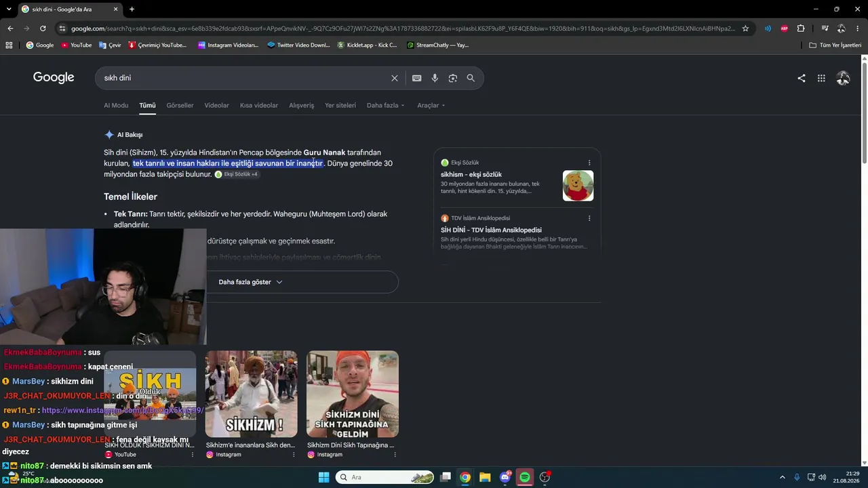Image resolution: width=868 pixels, height=488 pixels.
Task: Open options for the YouTube video result
Action: [192, 455]
